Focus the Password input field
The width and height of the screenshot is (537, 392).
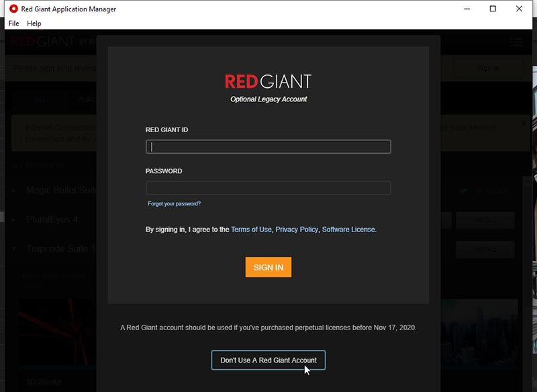(268, 188)
